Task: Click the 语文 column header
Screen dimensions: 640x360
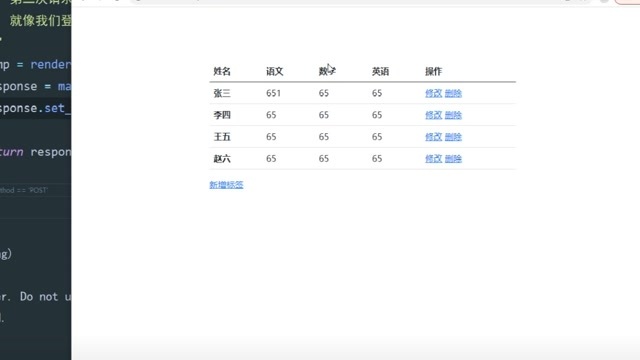Action: point(275,71)
